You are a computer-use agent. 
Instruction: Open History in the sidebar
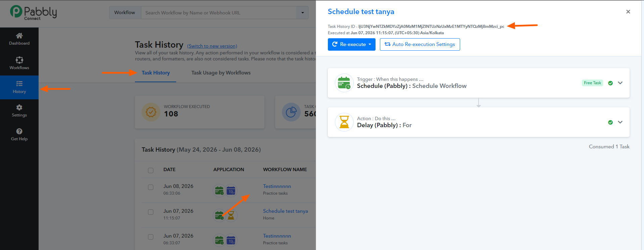(x=19, y=87)
